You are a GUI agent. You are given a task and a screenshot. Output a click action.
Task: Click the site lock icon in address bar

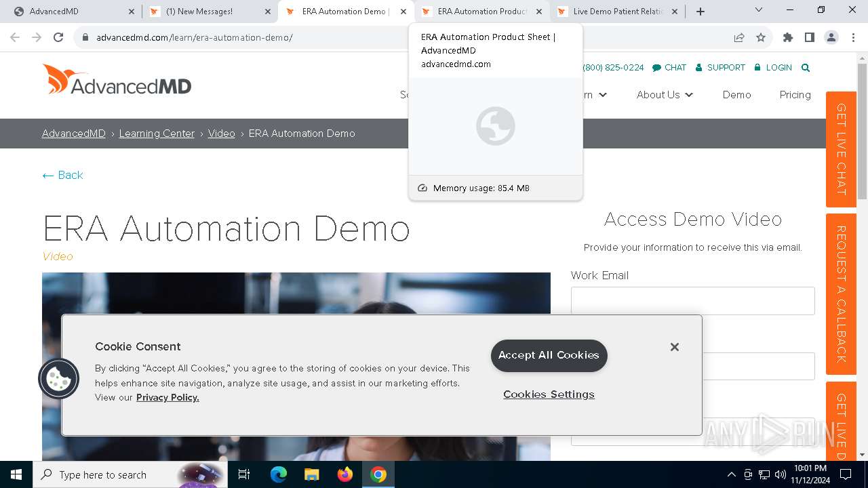[85, 37]
